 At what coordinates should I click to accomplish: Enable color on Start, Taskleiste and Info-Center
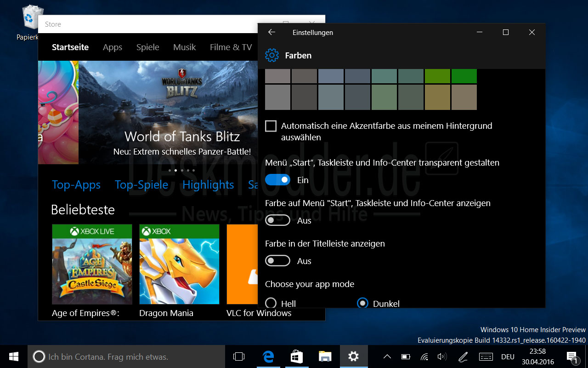click(x=277, y=220)
